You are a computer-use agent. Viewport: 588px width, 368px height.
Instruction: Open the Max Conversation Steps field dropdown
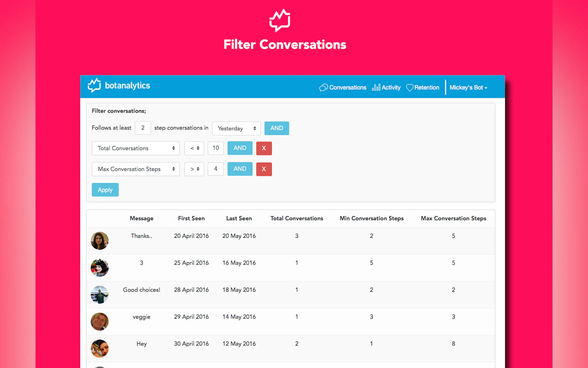click(x=136, y=169)
